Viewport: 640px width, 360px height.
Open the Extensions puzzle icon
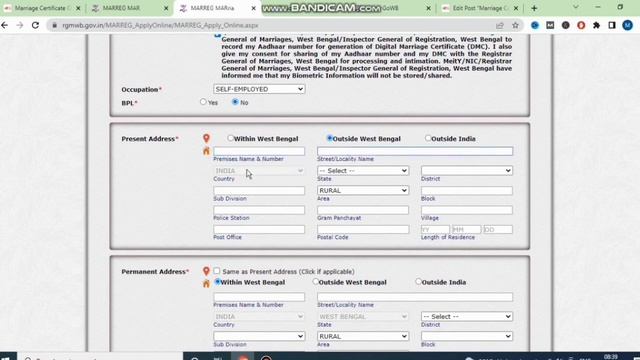(x=596, y=25)
